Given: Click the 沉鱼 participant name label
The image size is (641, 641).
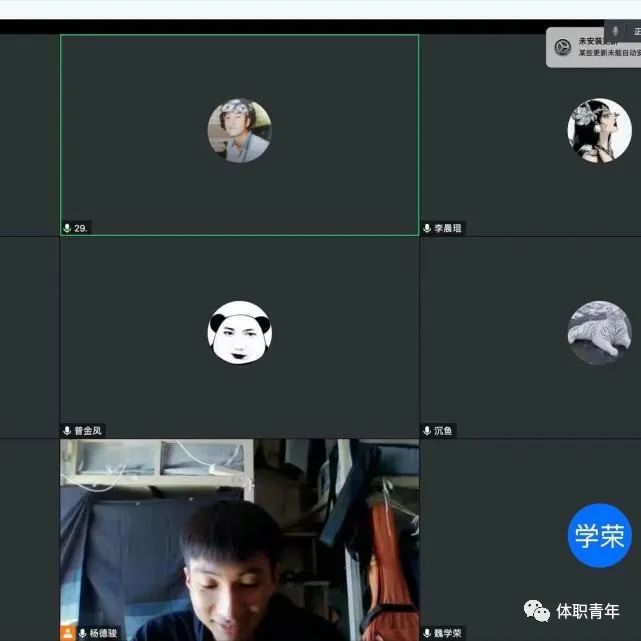Looking at the screenshot, I should tap(443, 431).
